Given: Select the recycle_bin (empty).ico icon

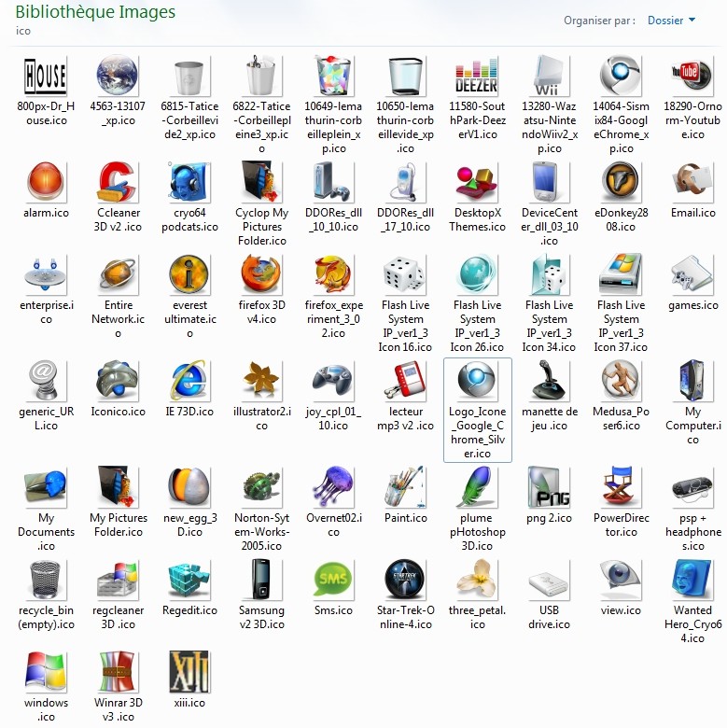Looking at the screenshot, I should [x=46, y=580].
